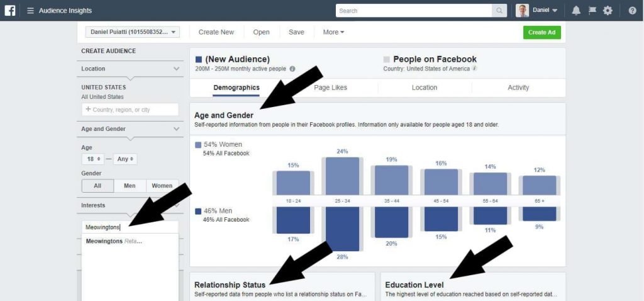This screenshot has width=644, height=301.
Task: Select Women gender option
Action: click(162, 186)
